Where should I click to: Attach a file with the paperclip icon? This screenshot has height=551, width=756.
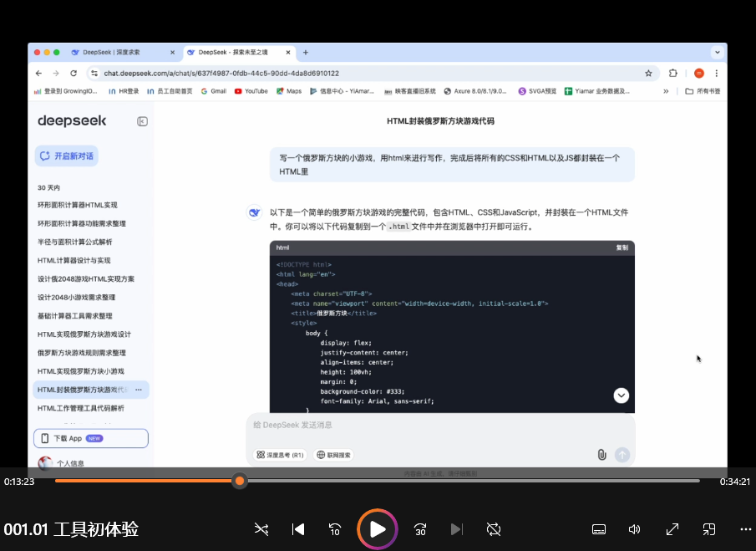pos(601,455)
